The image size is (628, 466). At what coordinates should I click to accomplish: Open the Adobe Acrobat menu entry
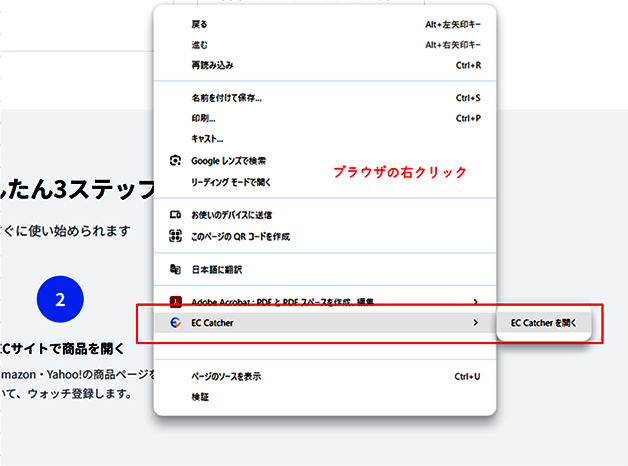pyautogui.click(x=325, y=302)
